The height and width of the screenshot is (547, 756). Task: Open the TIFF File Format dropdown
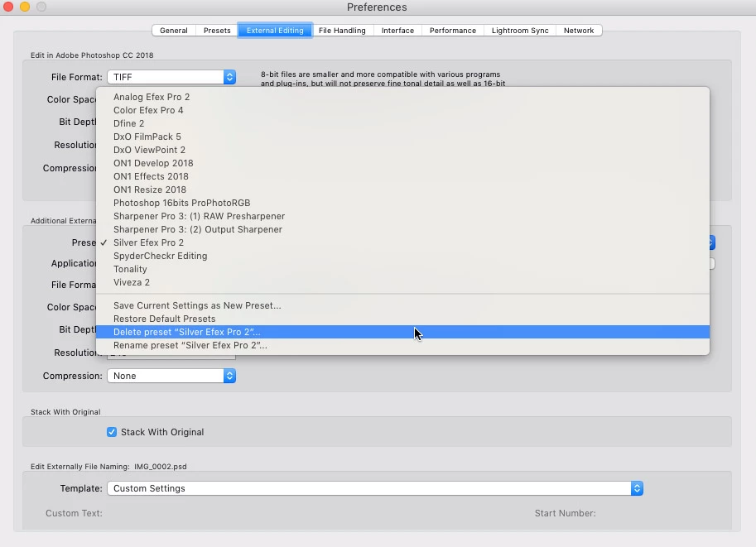tap(171, 77)
